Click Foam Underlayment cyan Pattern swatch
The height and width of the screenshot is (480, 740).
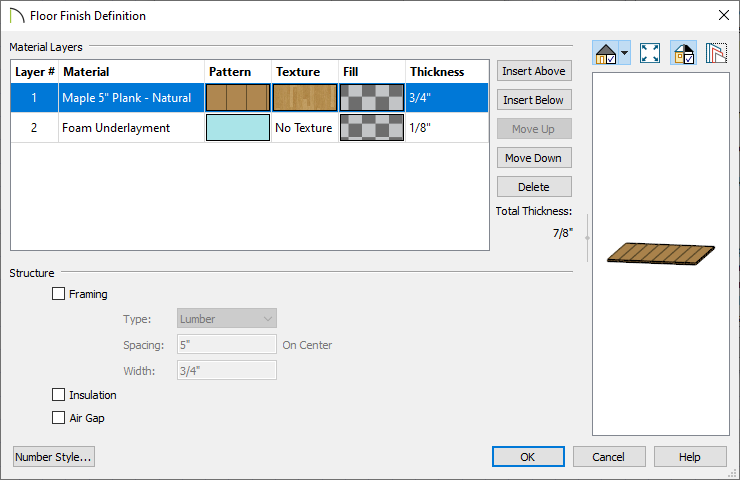tap(238, 127)
